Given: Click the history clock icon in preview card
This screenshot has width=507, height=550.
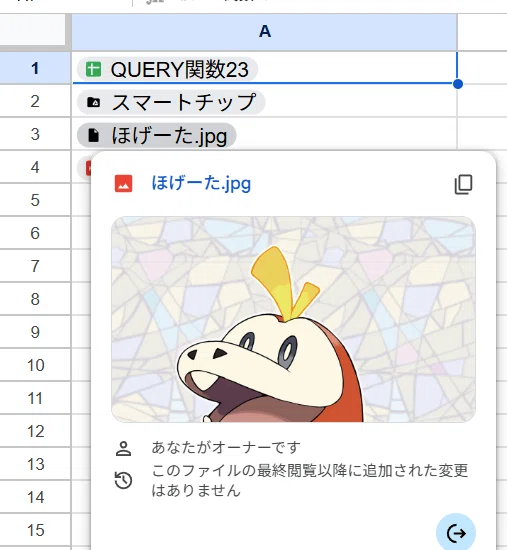Looking at the screenshot, I should pyautogui.click(x=124, y=480).
